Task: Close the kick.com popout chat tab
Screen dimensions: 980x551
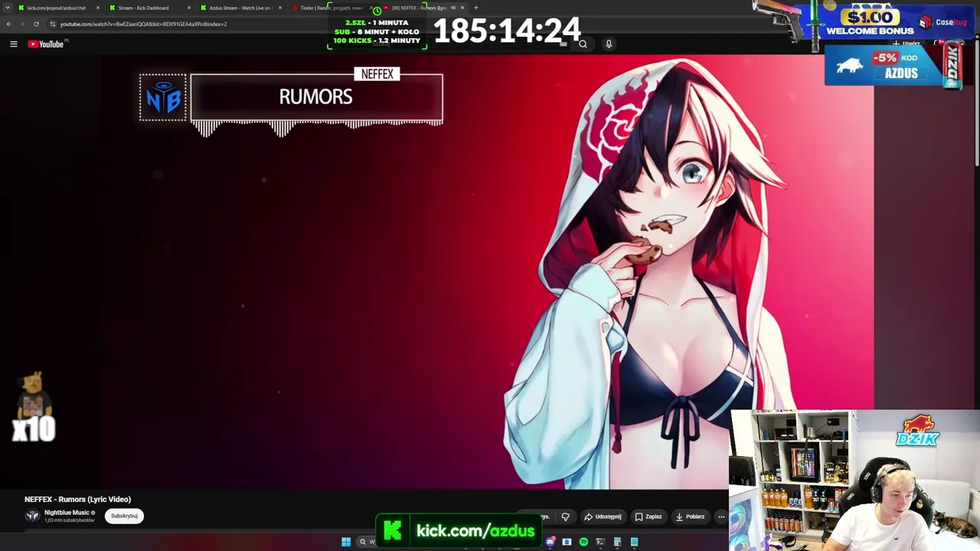Action: point(98,8)
